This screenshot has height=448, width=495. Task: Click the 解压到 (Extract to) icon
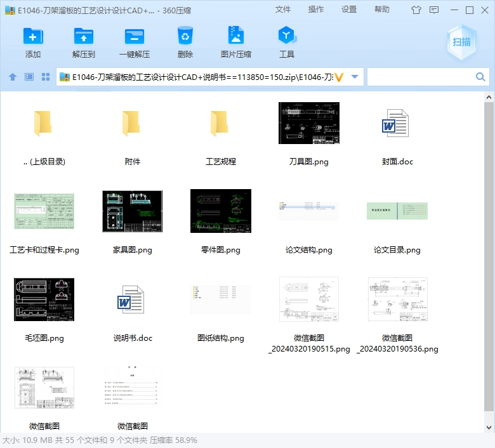point(84,37)
